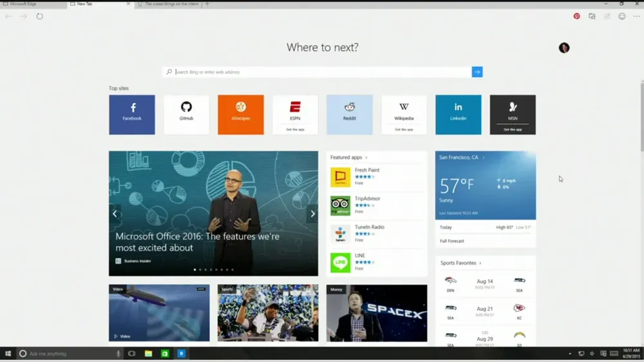Click the browser forward arrow
Viewport: 644px width, 362px height.
click(23, 16)
